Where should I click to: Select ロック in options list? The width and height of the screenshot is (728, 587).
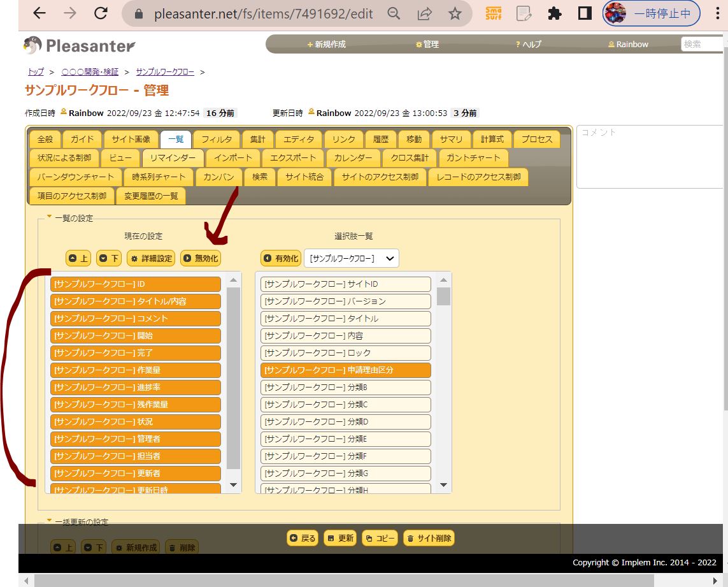click(x=346, y=353)
